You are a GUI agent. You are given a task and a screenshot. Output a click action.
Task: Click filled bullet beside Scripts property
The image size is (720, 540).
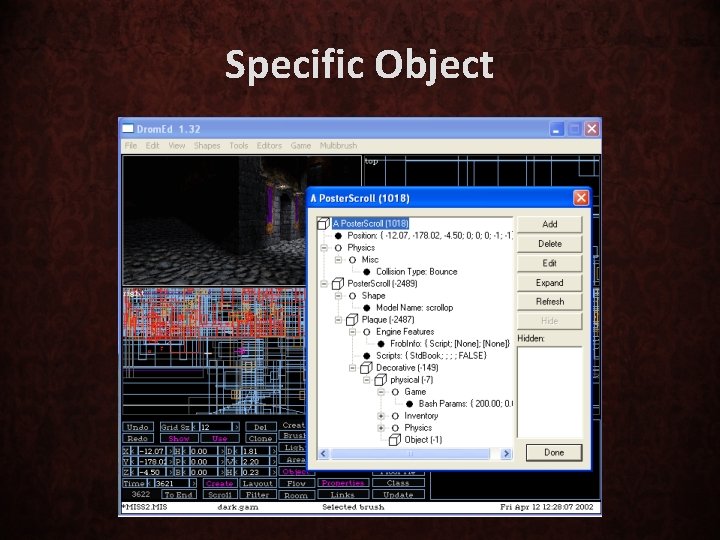(x=367, y=356)
